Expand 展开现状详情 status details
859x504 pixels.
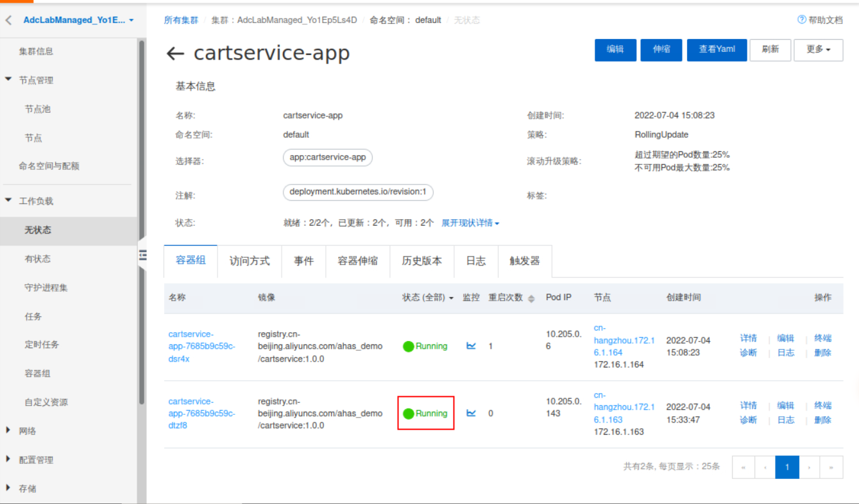(x=470, y=223)
